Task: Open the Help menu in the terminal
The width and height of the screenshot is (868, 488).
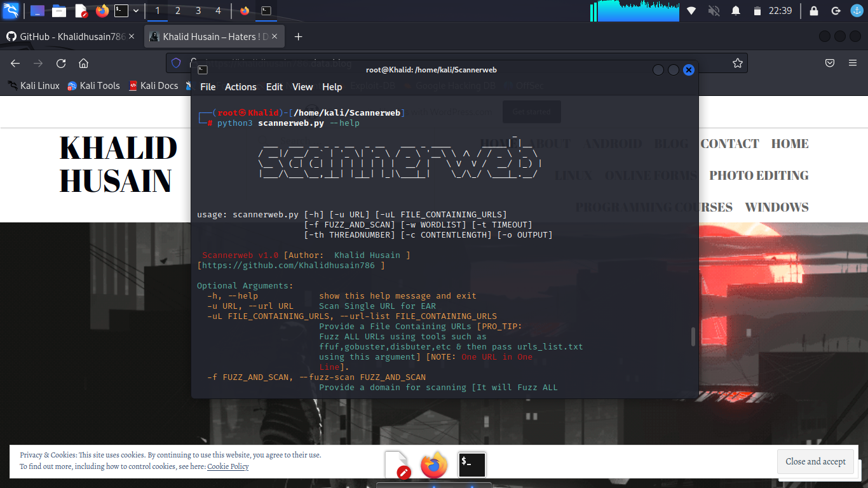Action: [332, 87]
